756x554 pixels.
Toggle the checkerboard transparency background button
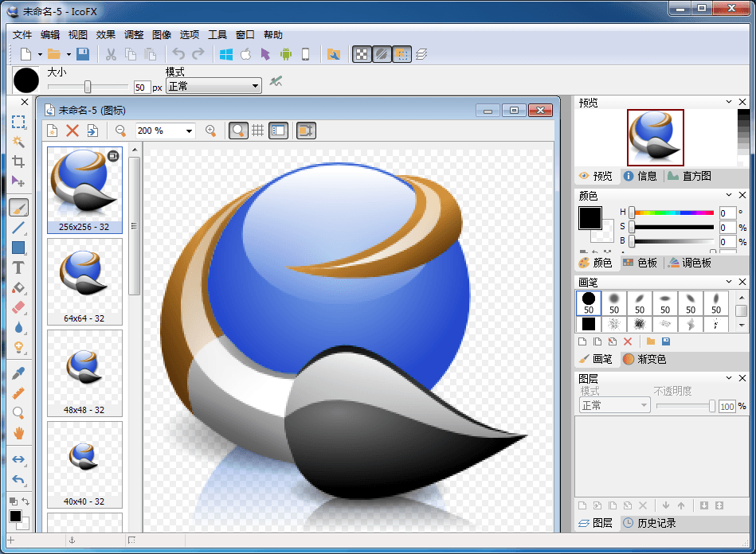coord(362,54)
